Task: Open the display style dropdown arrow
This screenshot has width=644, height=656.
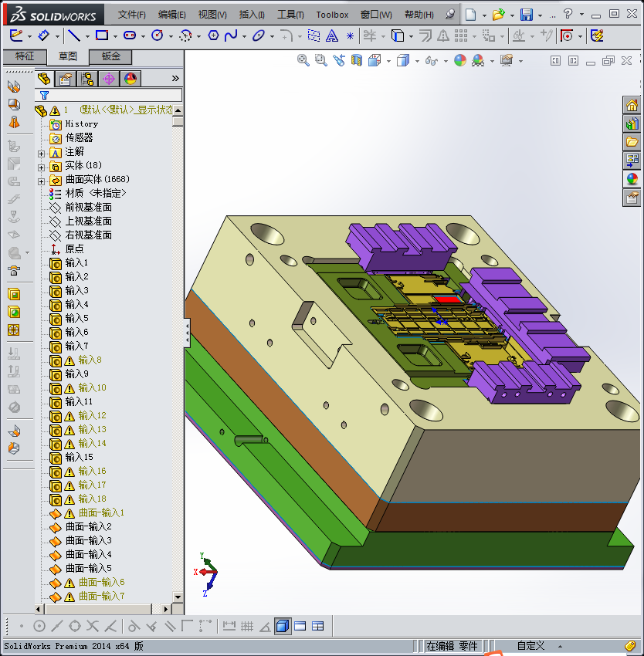Action: [x=417, y=62]
